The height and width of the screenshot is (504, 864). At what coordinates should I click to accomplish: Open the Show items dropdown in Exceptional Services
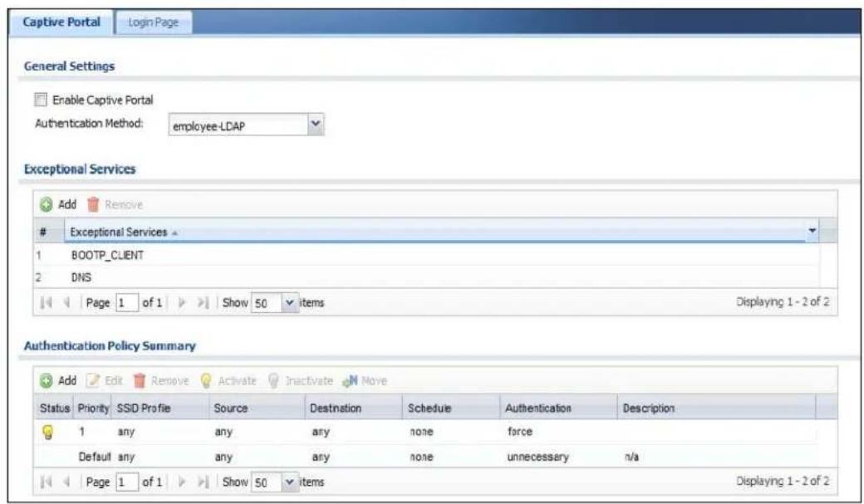click(x=290, y=303)
